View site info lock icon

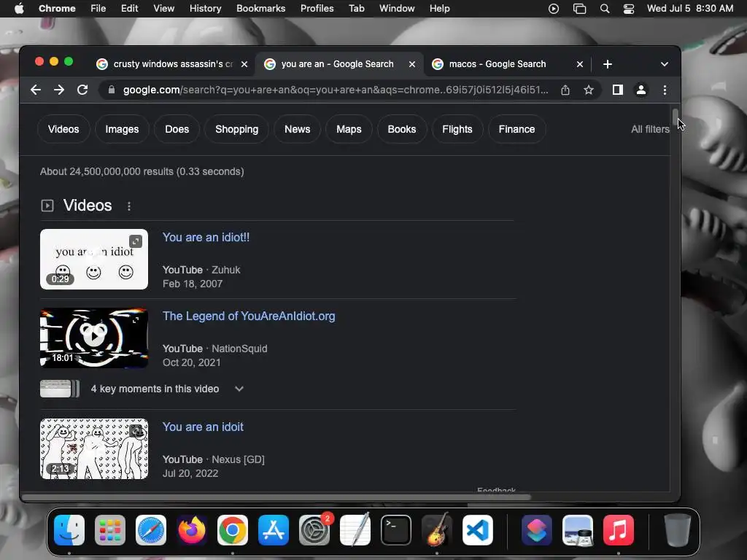112,90
